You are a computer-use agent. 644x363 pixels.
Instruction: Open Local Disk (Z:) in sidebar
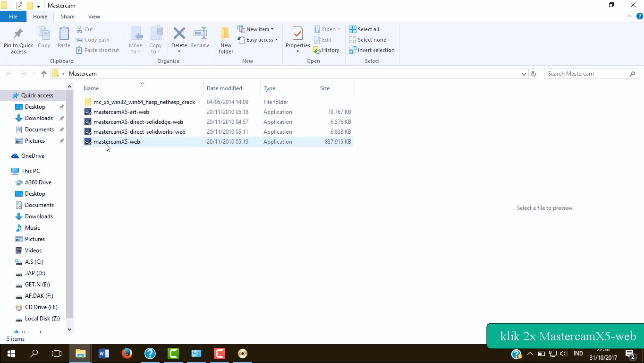42,319
